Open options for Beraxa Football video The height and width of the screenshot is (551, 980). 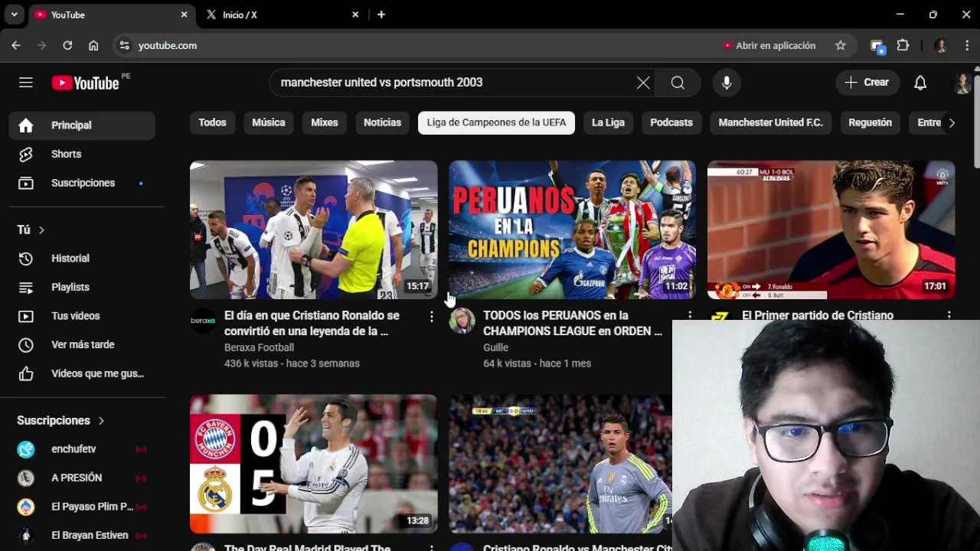(x=431, y=316)
